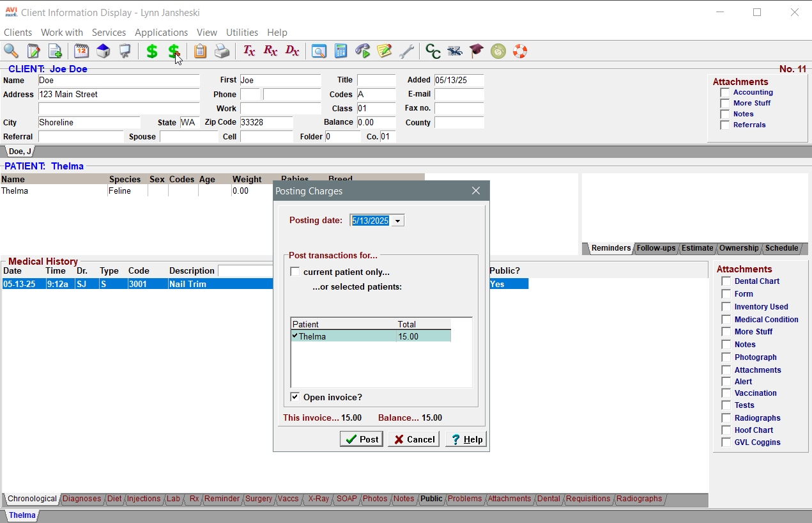Click the printer icon
The height and width of the screenshot is (523, 812).
222,51
